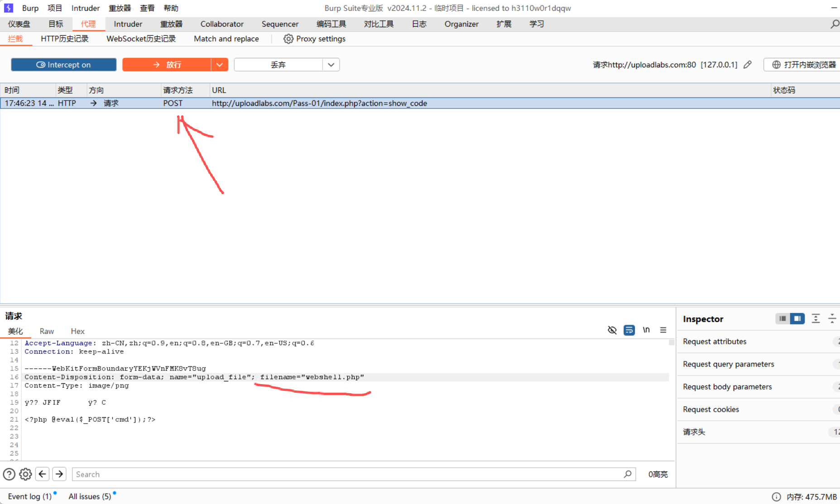Toggle Intercept on button
Image resolution: width=840 pixels, height=504 pixels.
[x=63, y=65]
